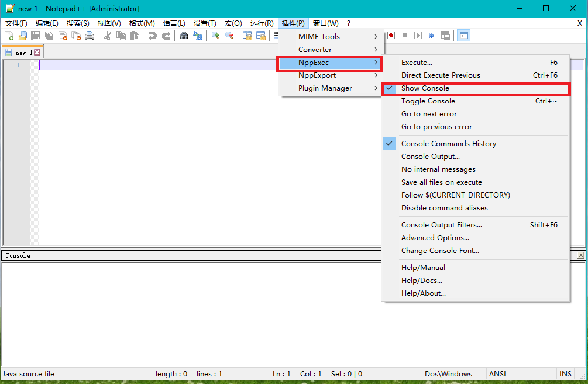Open the 文件(F) menu

pyautogui.click(x=16, y=23)
